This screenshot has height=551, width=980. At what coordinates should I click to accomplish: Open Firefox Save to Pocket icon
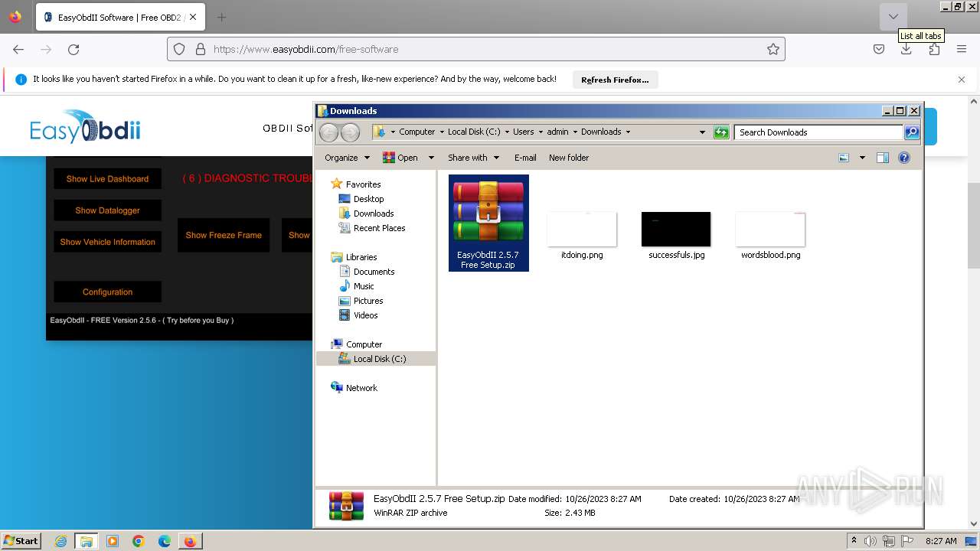879,49
